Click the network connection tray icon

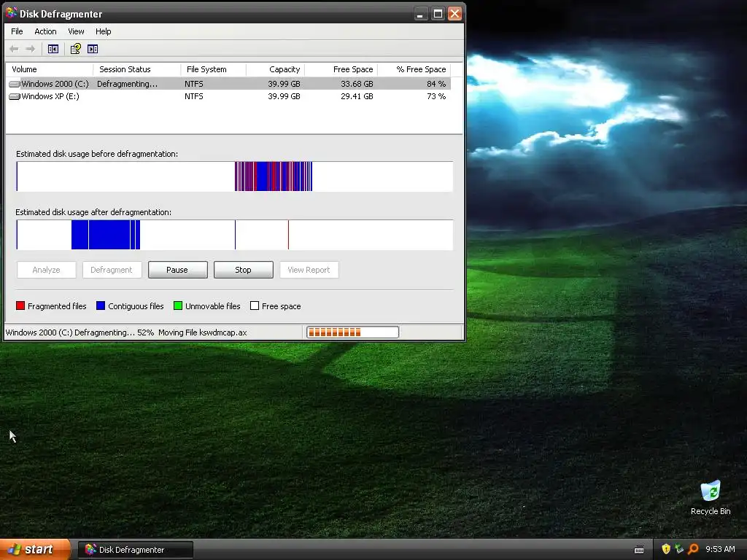coord(679,549)
